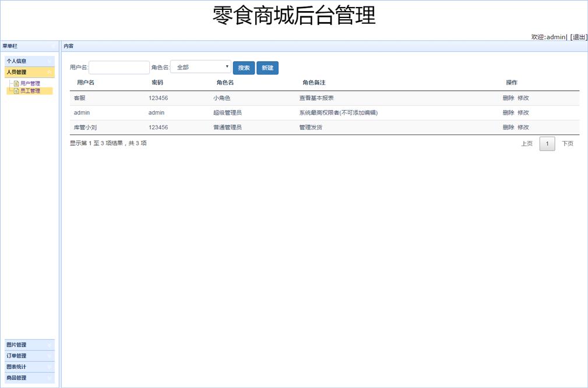The image size is (588, 388).
Task: Click the 用户管理 page icon in sidebar
Action: point(16,84)
